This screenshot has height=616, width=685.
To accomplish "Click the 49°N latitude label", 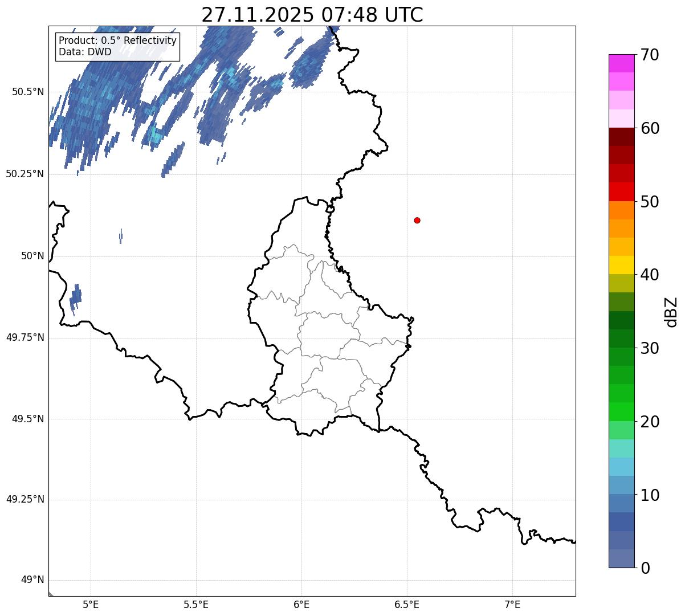I will [x=32, y=580].
